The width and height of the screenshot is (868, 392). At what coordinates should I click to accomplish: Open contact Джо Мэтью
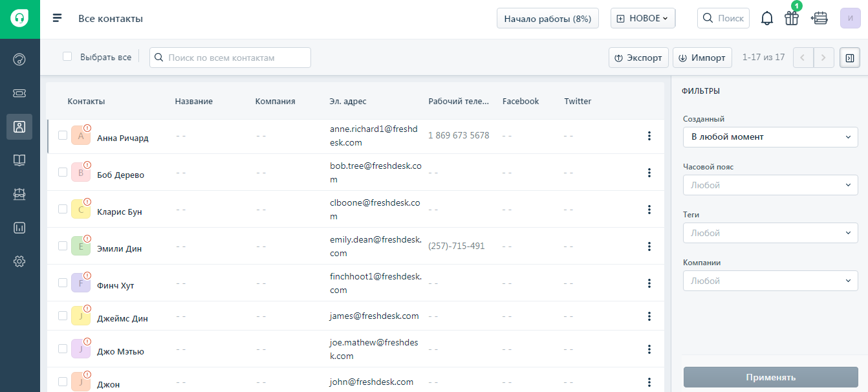(x=120, y=351)
